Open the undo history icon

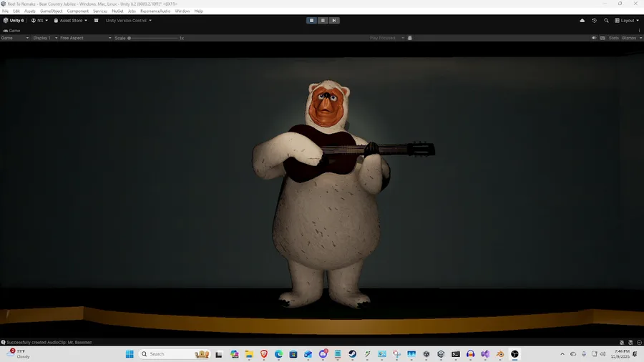pyautogui.click(x=595, y=21)
